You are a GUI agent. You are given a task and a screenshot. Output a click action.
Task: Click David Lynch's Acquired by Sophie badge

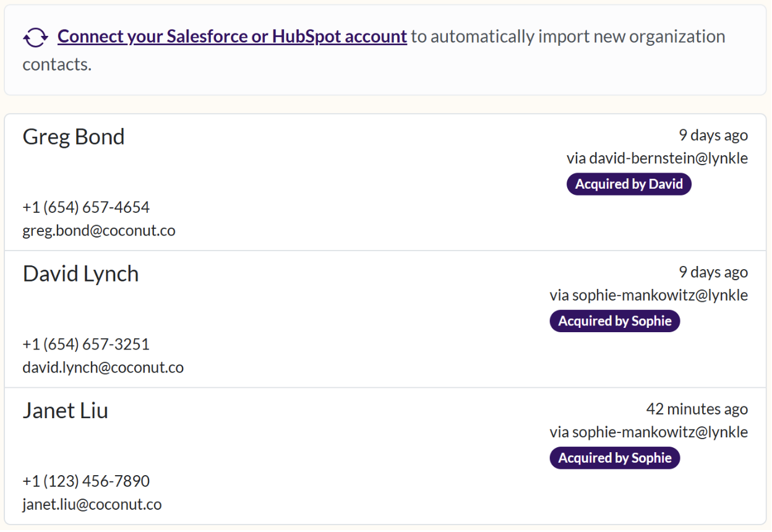click(614, 321)
